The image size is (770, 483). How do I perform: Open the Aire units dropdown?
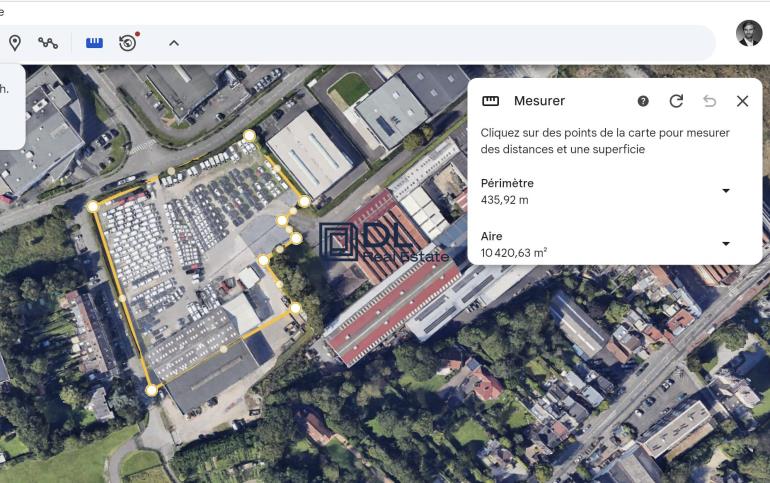pyautogui.click(x=726, y=244)
